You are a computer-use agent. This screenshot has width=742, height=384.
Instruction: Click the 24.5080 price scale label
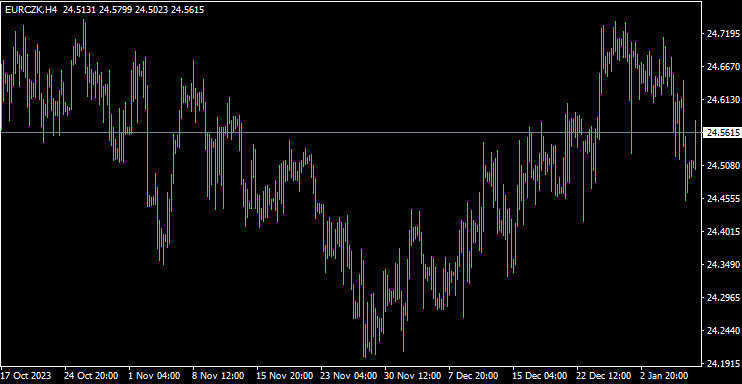[x=723, y=166]
